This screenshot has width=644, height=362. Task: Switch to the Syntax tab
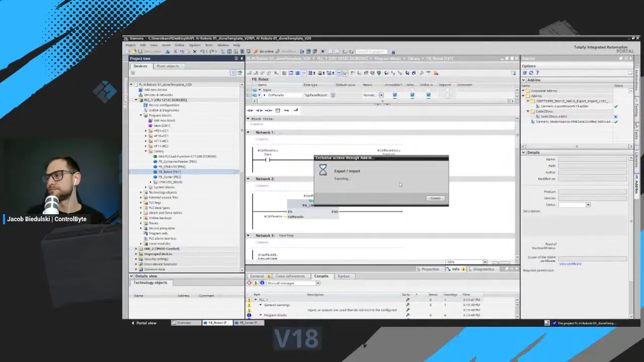(x=344, y=276)
